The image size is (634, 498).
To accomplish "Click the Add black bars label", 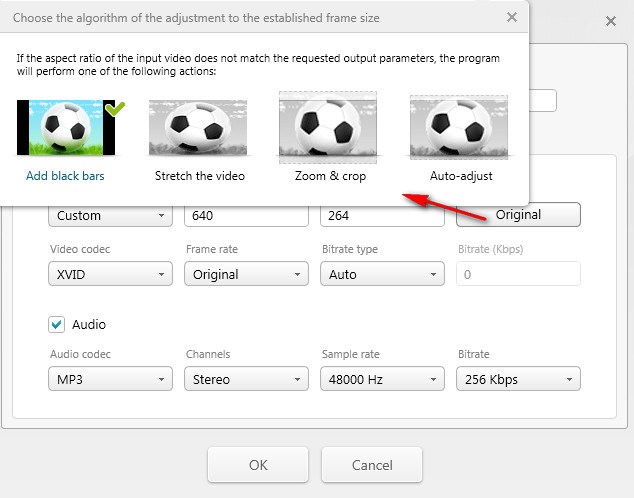I will click(66, 176).
